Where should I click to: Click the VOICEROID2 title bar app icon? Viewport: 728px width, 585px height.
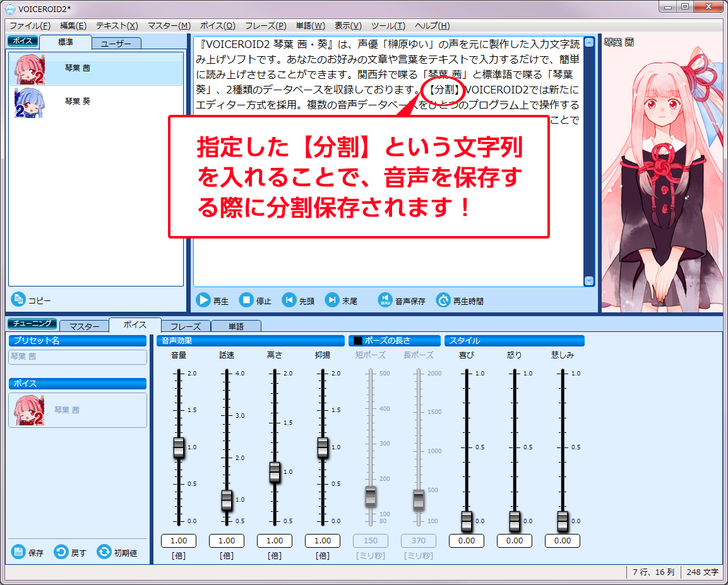click(9, 9)
